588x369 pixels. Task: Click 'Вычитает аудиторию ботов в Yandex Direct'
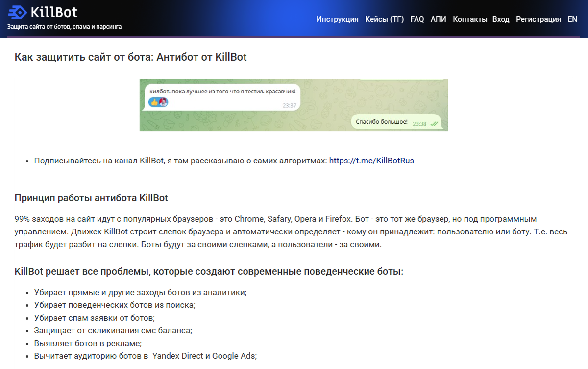click(146, 356)
